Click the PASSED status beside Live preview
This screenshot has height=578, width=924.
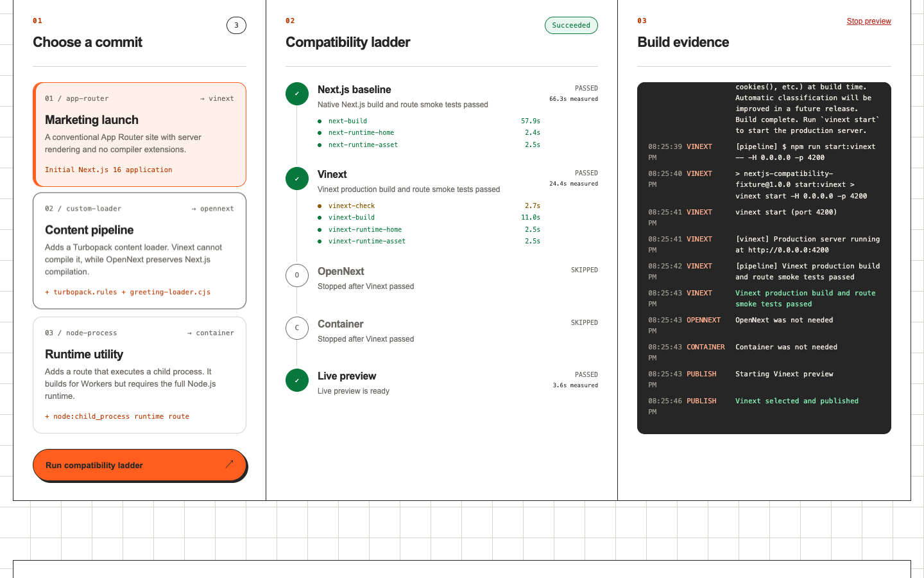tap(586, 375)
